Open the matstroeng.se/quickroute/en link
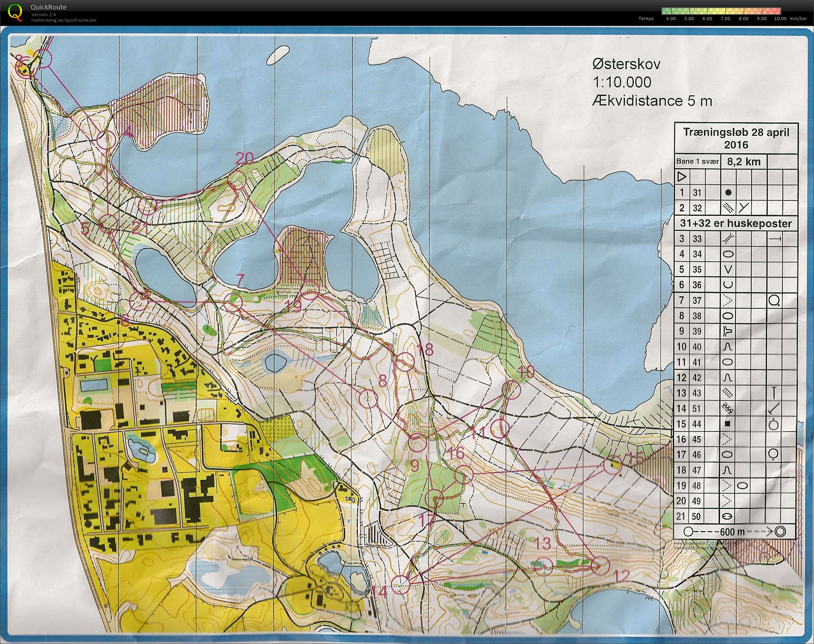Image resolution: width=814 pixels, height=644 pixels. click(x=64, y=20)
